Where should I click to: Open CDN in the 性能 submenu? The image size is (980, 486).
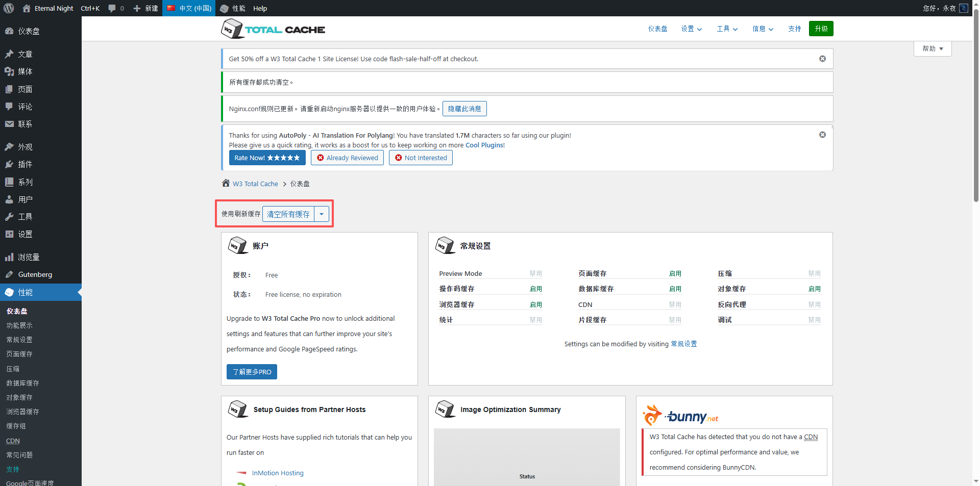click(x=13, y=441)
